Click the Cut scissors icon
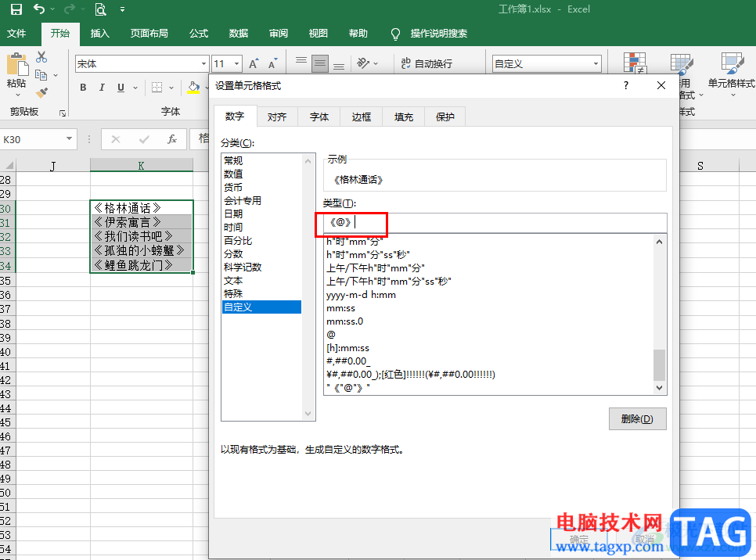 pos(41,57)
